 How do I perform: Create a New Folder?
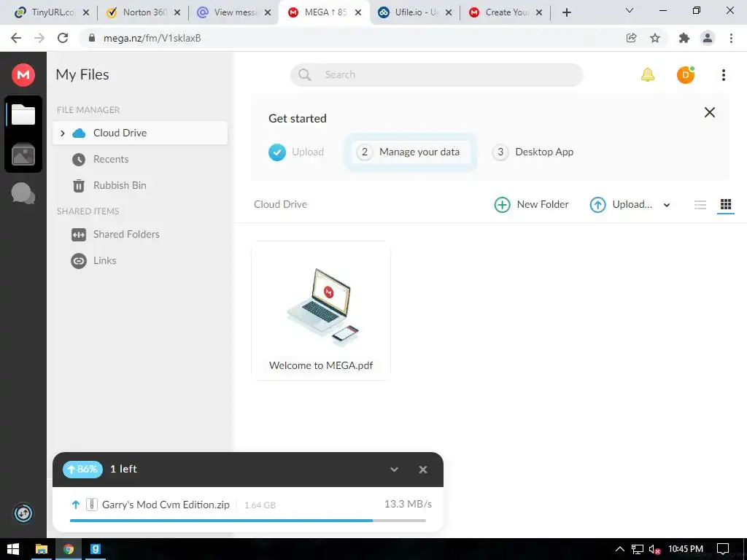coord(531,204)
